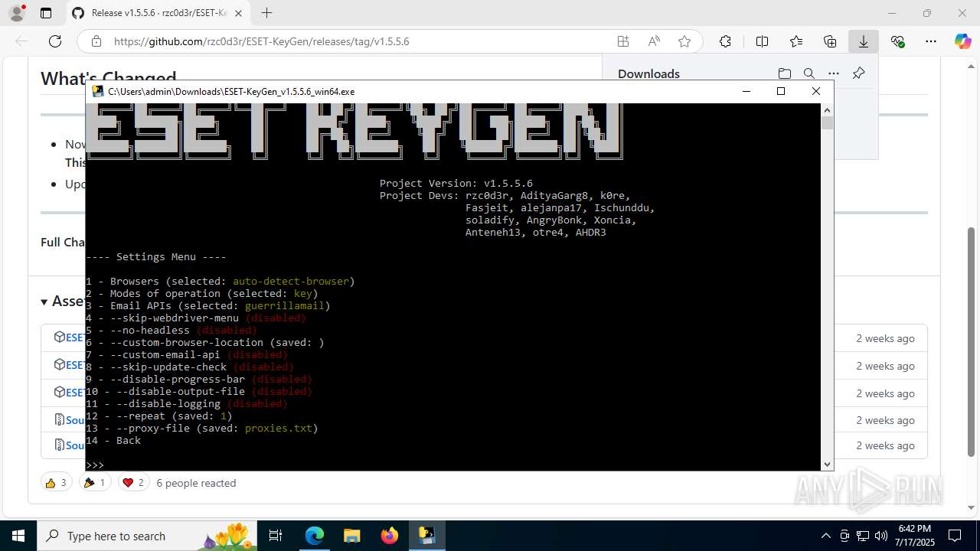React with thumbs up emoji button

pos(56,483)
